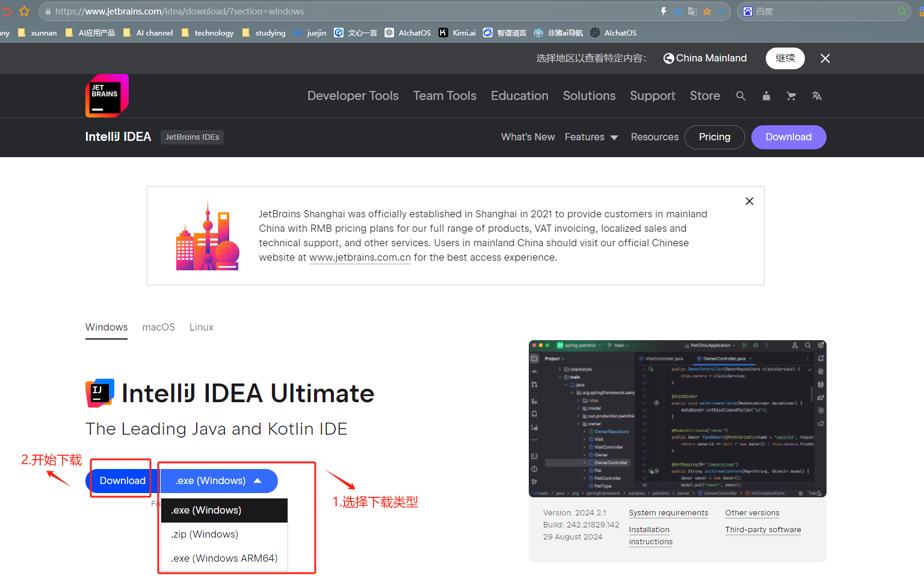Open the 文心一言 bookmark

coord(356,33)
